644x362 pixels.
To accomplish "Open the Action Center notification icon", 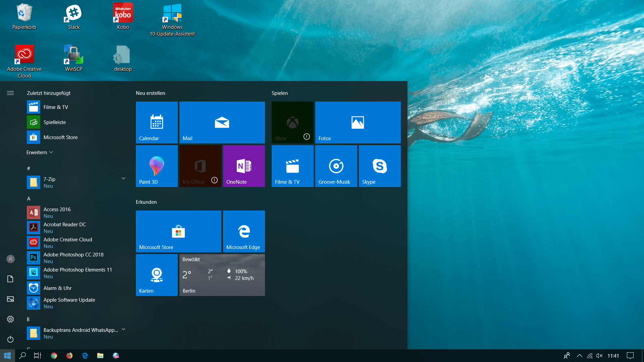I will pyautogui.click(x=630, y=356).
